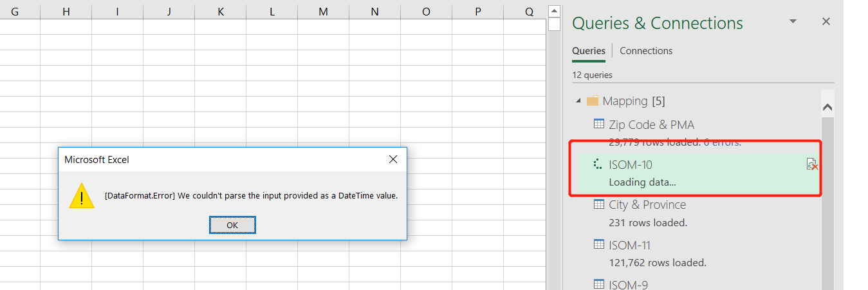Select the Queries tab
The width and height of the screenshot is (868, 290).
click(589, 51)
